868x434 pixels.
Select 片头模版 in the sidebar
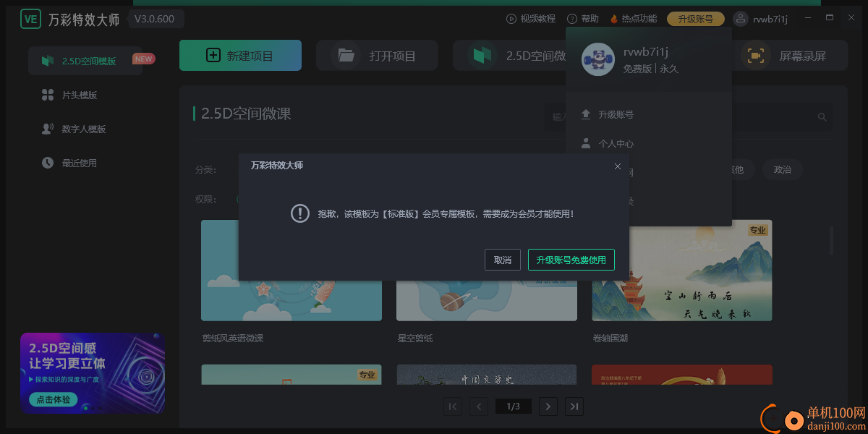tap(80, 95)
